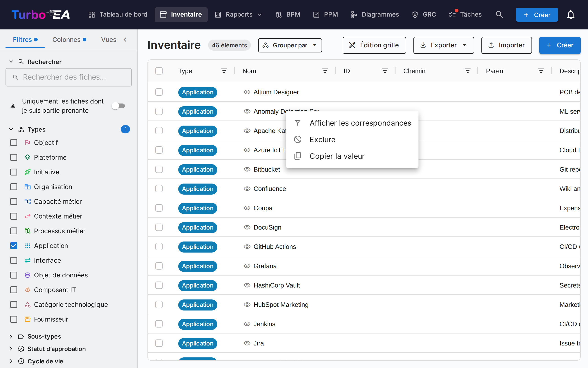Viewport: 588px width, 368px height.
Task: Select the Altium Designer row checkbox
Action: click(159, 92)
